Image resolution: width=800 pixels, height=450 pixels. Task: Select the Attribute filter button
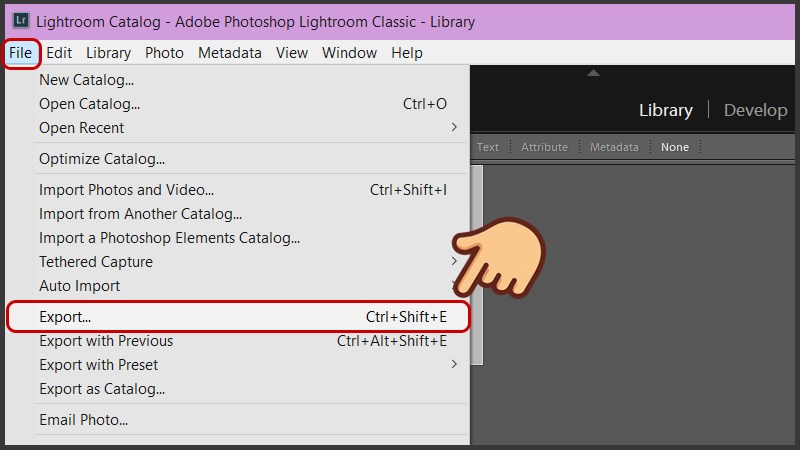[x=544, y=147]
